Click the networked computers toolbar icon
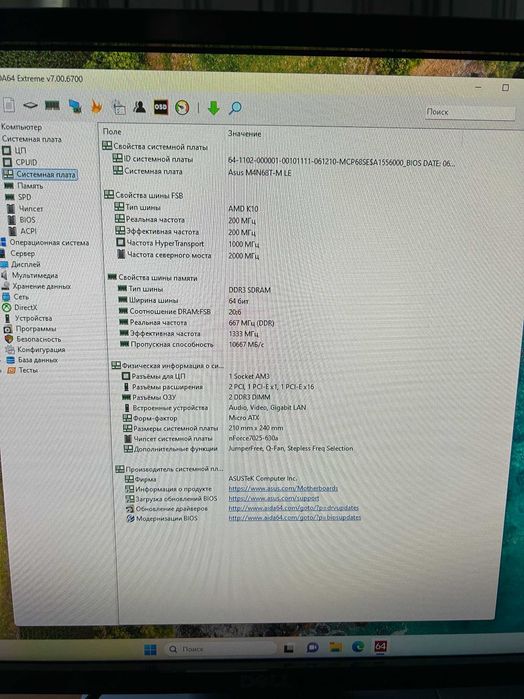Image resolution: width=524 pixels, height=699 pixels. 75,107
